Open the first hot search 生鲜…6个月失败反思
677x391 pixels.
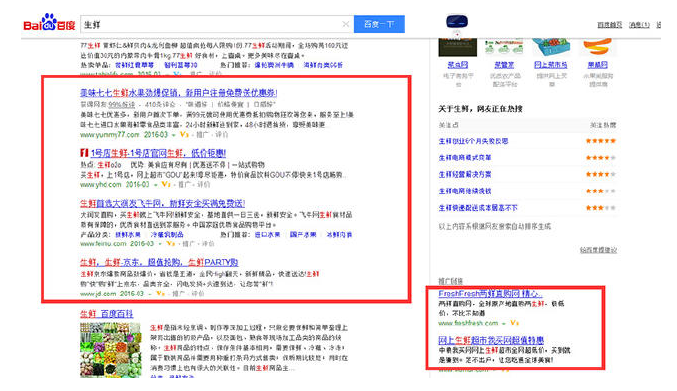(473, 141)
